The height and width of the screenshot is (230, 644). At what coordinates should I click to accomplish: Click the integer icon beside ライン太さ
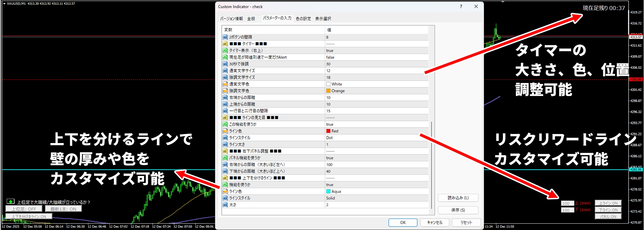[225, 144]
